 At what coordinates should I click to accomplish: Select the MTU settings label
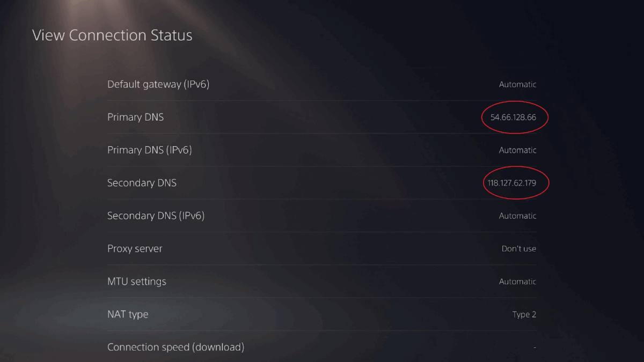(137, 282)
